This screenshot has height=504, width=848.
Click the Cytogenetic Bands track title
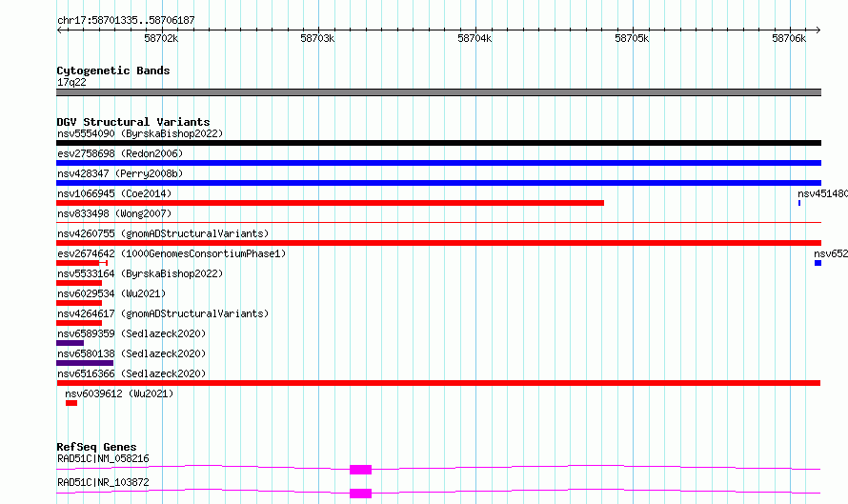[x=113, y=71]
